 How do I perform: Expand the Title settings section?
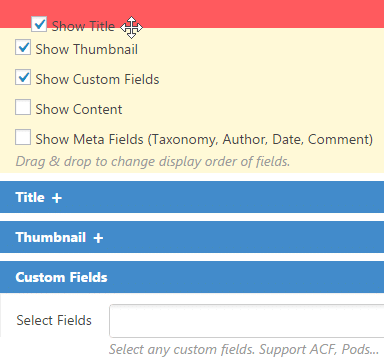pyautogui.click(x=192, y=197)
